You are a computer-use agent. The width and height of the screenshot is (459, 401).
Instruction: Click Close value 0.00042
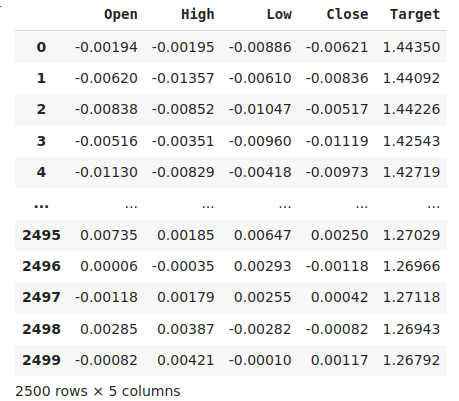tap(340, 297)
